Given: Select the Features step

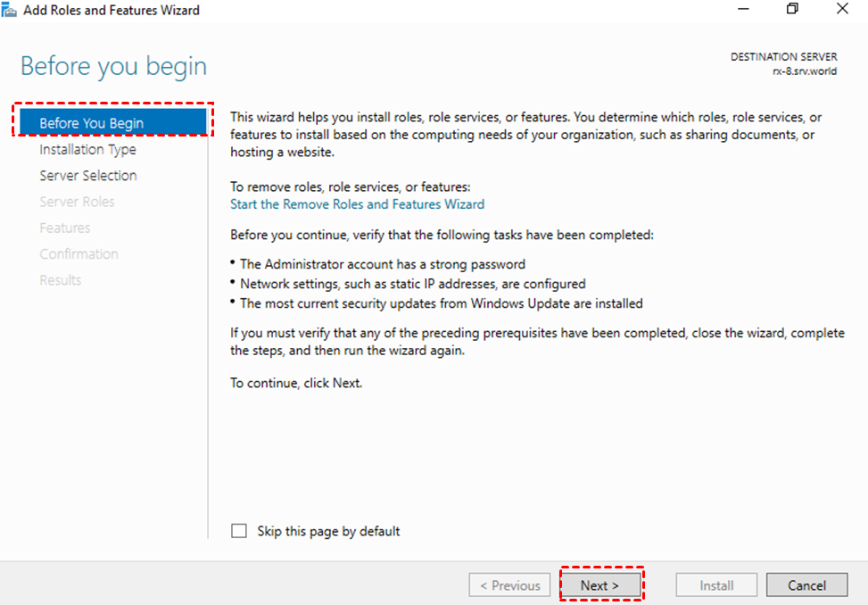Looking at the screenshot, I should click(x=65, y=228).
